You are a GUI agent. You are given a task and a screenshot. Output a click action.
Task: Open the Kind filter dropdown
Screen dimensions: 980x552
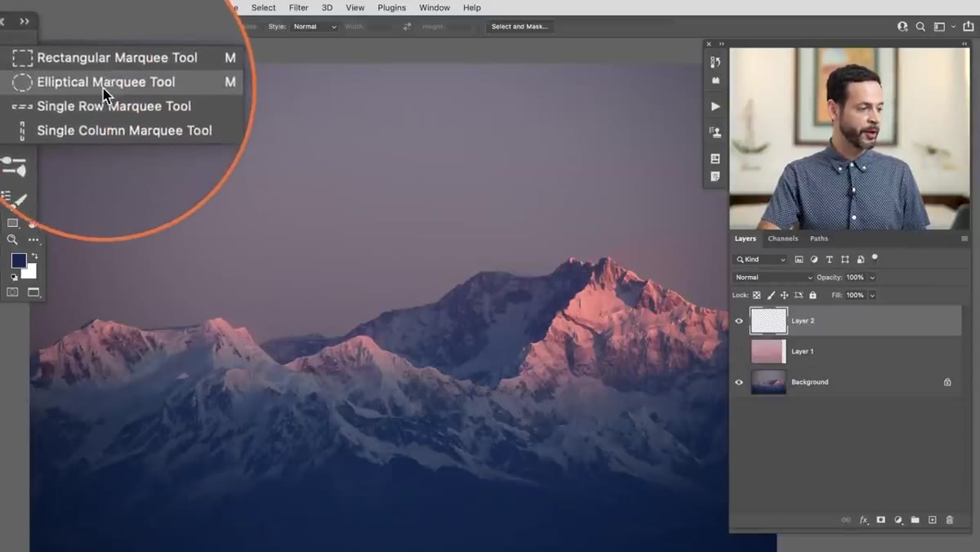point(761,260)
